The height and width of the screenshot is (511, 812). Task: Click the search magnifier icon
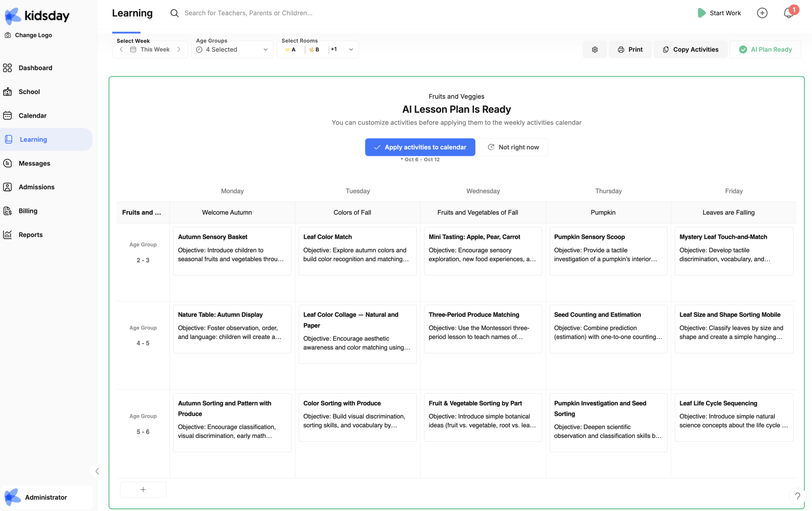(x=174, y=13)
